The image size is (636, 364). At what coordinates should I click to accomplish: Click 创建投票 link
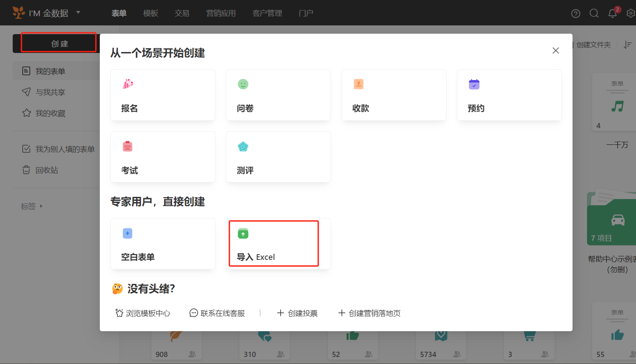[x=298, y=313]
